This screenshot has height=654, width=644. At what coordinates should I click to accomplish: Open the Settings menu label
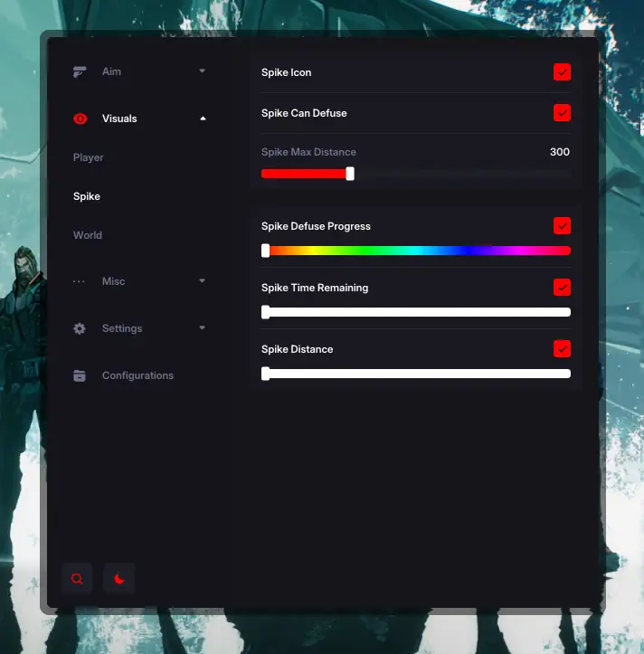[122, 328]
